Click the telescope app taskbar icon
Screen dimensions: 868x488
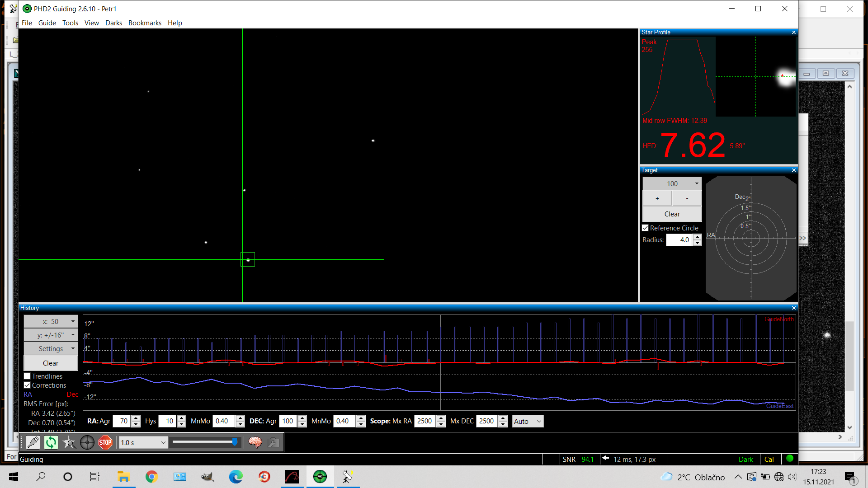tap(348, 477)
